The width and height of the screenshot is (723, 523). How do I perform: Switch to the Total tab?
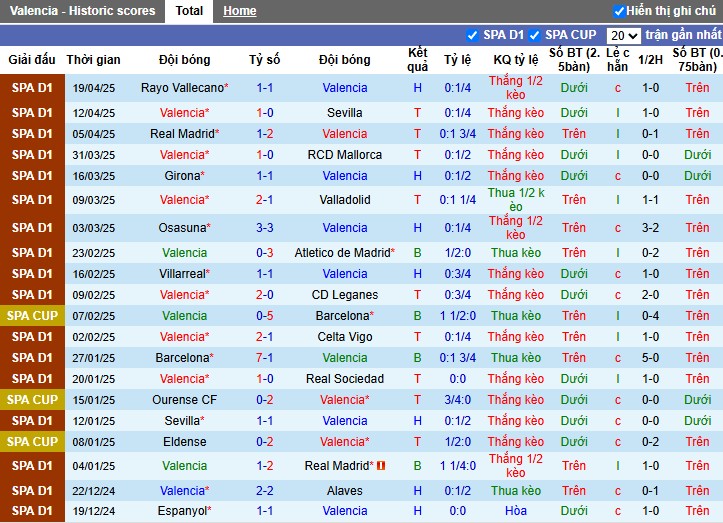pos(189,11)
